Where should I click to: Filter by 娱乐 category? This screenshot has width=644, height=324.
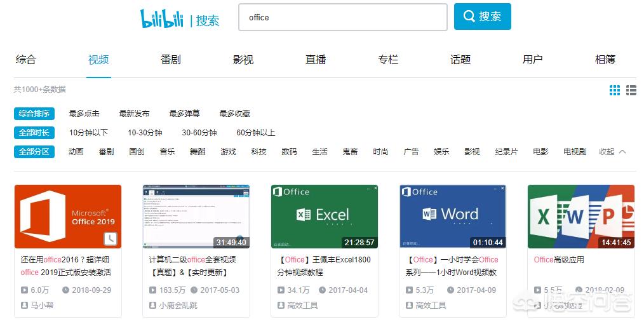441,152
